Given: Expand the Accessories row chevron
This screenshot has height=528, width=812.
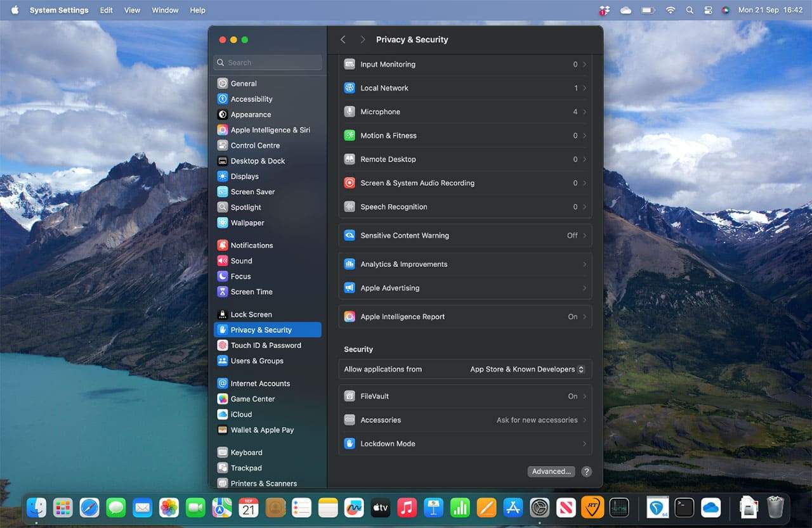Looking at the screenshot, I should (584, 420).
